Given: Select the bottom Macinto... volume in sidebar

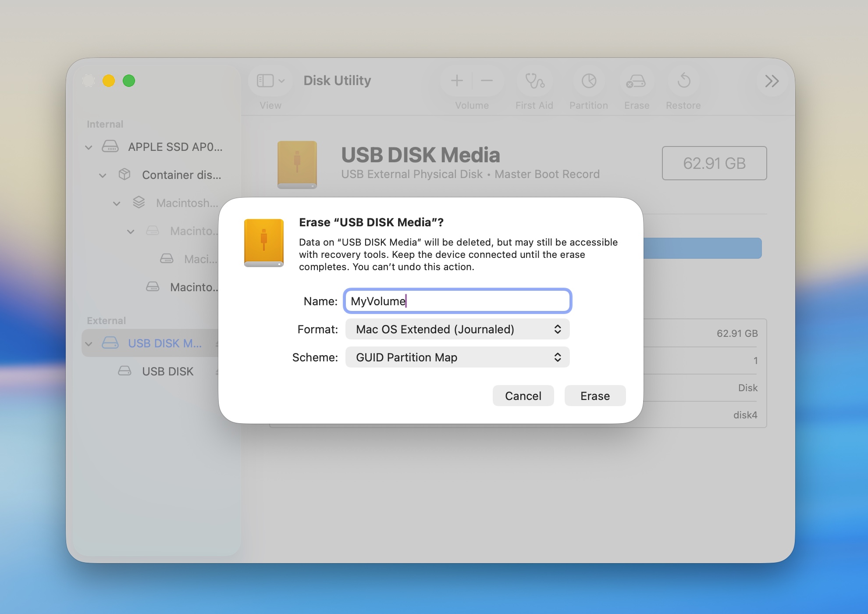Looking at the screenshot, I should [193, 287].
